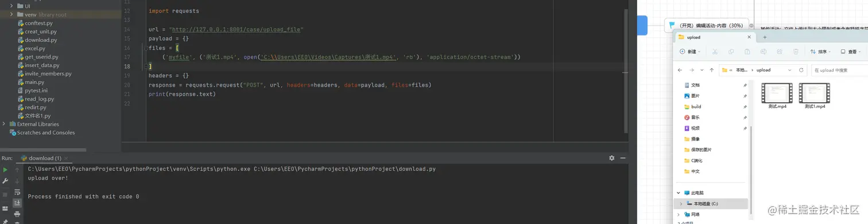Hide the Run tool window minus icon
This screenshot has width=868, height=224.
click(x=623, y=158)
